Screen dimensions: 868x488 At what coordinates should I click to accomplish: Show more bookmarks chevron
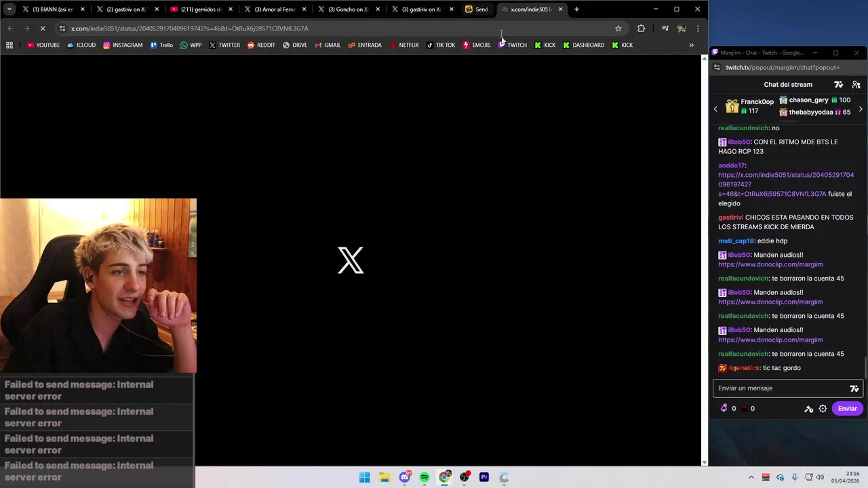(691, 45)
